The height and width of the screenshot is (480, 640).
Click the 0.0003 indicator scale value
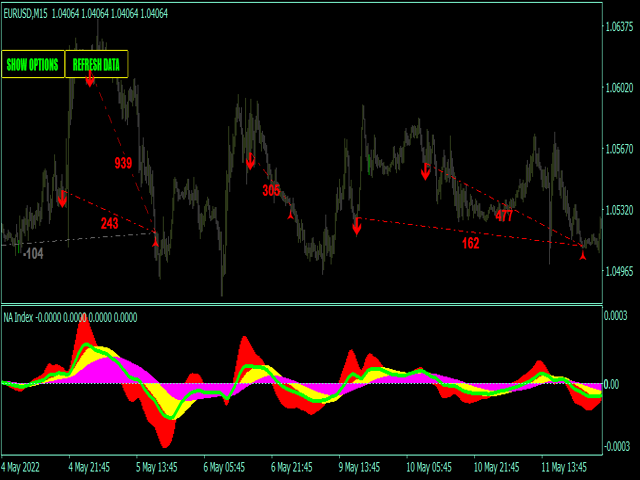click(x=616, y=316)
